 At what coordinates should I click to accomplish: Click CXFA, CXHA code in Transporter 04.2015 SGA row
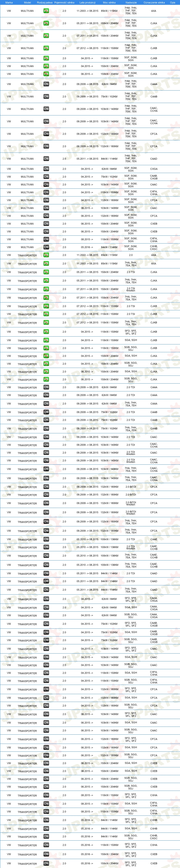coord(154,673)
